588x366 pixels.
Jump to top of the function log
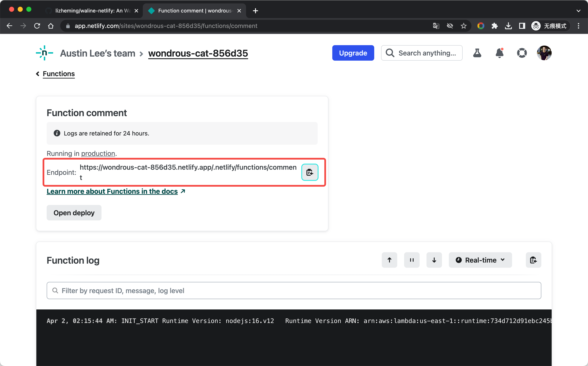click(389, 260)
